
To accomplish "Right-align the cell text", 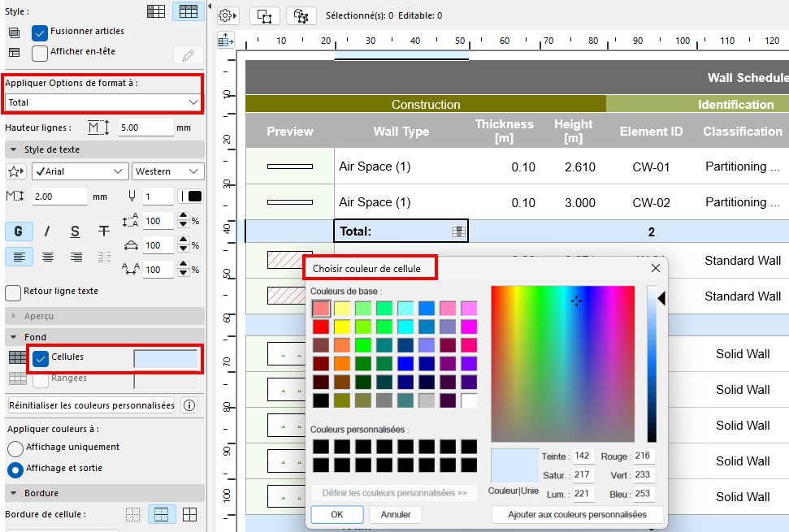I will pyautogui.click(x=76, y=257).
